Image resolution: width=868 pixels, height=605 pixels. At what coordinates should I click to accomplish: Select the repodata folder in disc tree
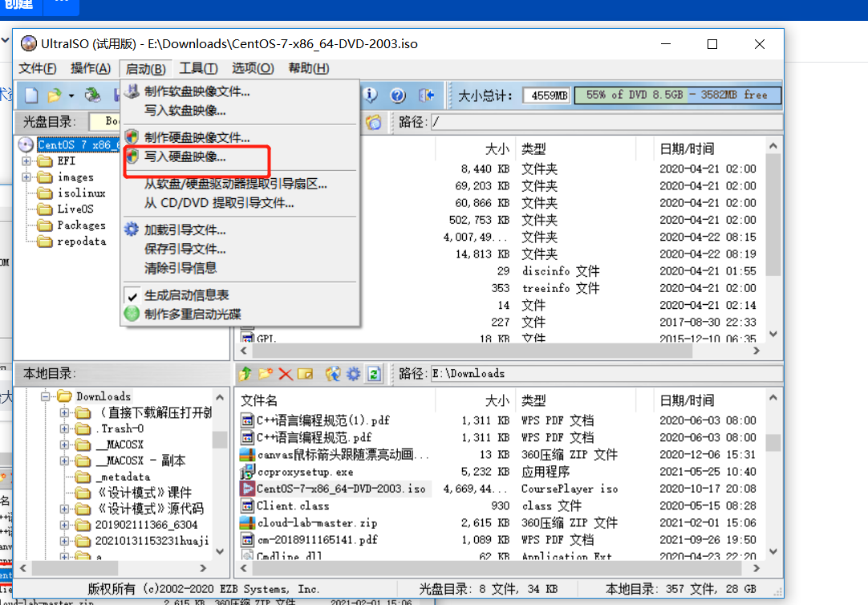pos(81,242)
